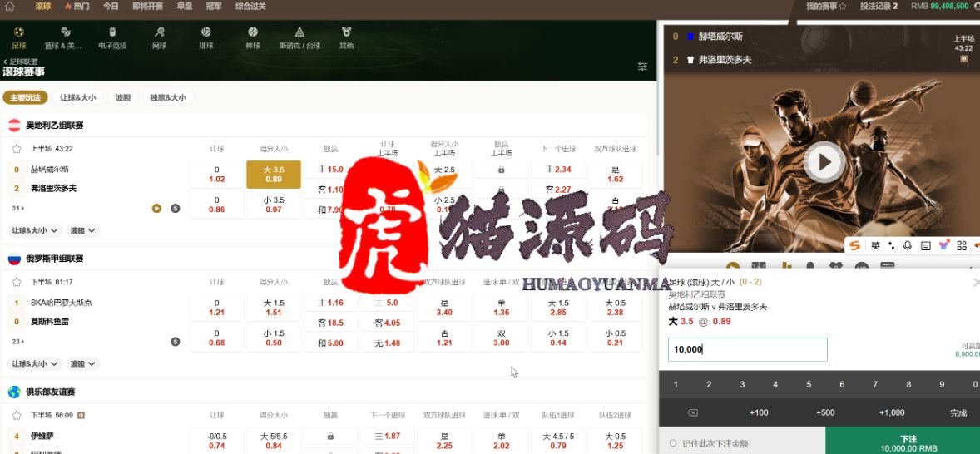Screen dimensions: 980x454
Task: Open the IME toolbox grid icon
Action: click(x=962, y=246)
